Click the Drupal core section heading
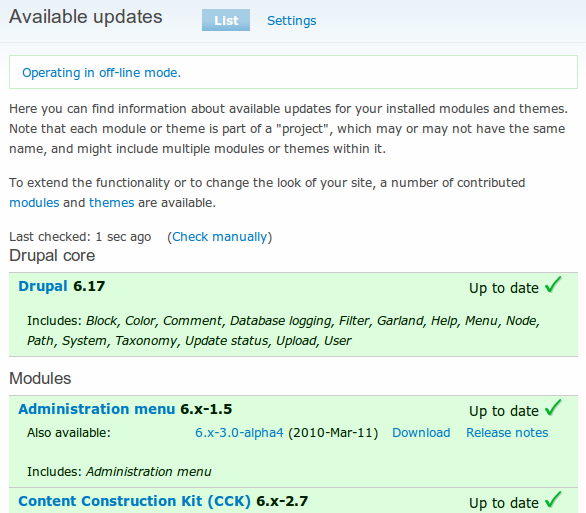The width and height of the screenshot is (586, 513). tap(52, 256)
